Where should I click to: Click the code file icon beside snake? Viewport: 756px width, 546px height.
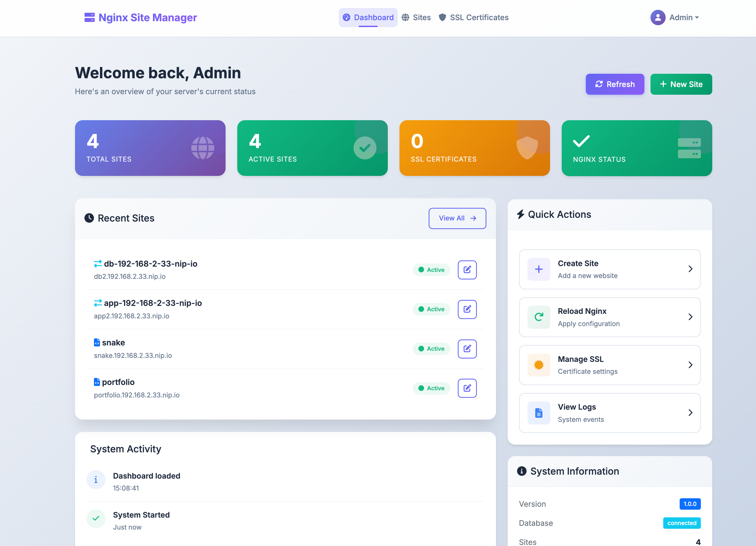click(x=97, y=343)
